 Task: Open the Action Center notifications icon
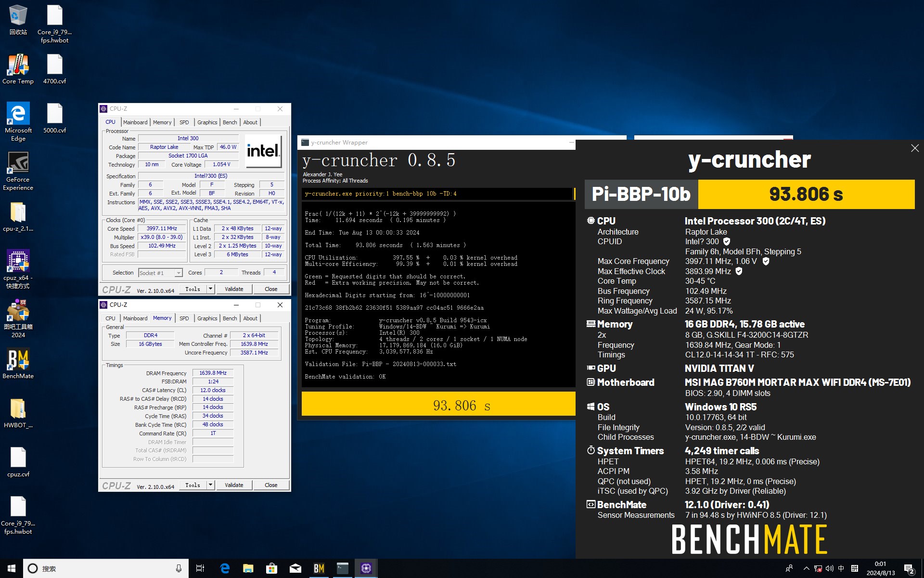pos(909,569)
